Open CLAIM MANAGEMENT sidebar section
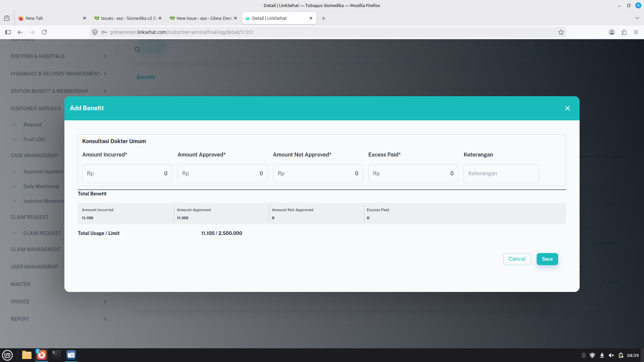644x362 pixels. [36, 249]
